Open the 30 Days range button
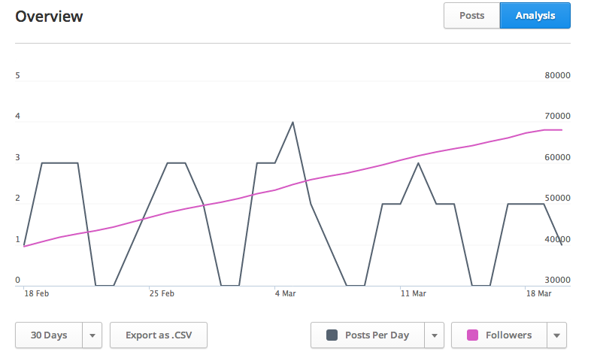This screenshot has height=364, width=591. 49,335
